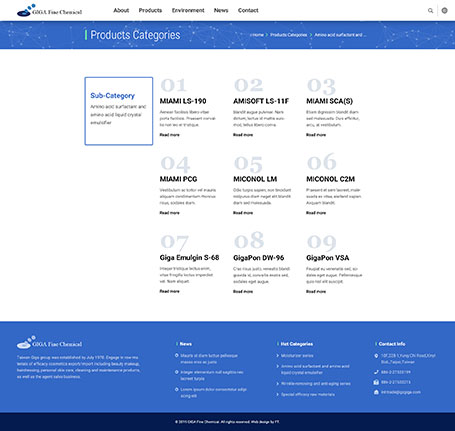Click the large 01 number above MIAMI LS-190
The width and height of the screenshot is (455, 431).
pyautogui.click(x=173, y=85)
